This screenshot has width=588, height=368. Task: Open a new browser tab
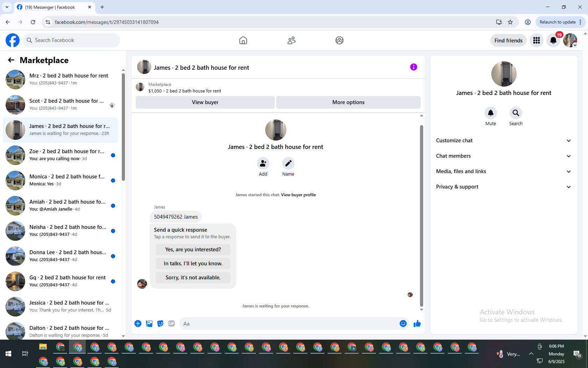(x=102, y=7)
